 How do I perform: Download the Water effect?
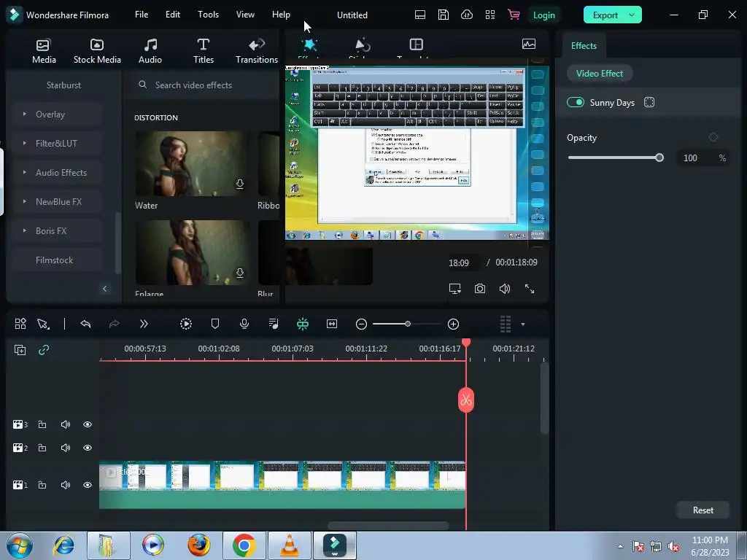239,184
